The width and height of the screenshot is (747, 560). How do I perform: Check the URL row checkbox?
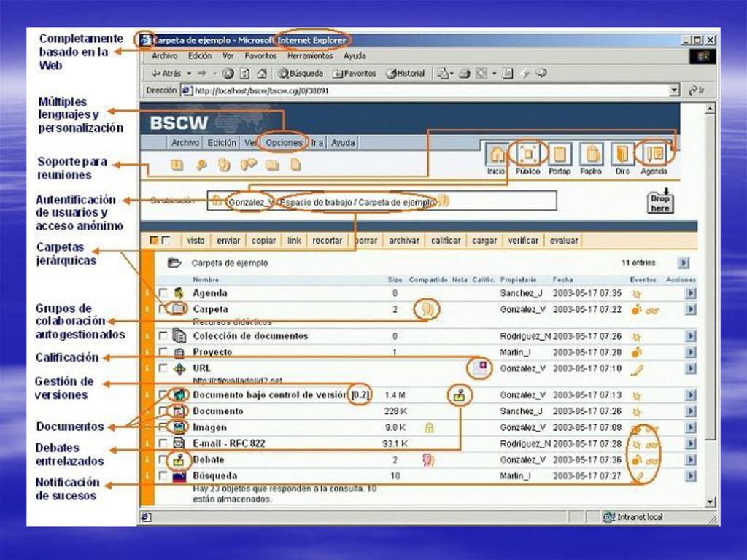click(163, 368)
